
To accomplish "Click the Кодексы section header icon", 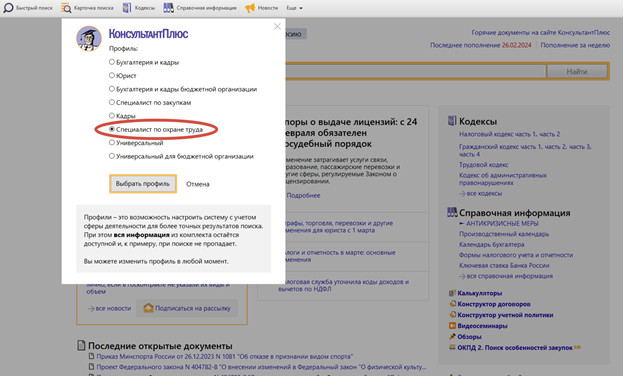I will pyautogui.click(x=452, y=121).
